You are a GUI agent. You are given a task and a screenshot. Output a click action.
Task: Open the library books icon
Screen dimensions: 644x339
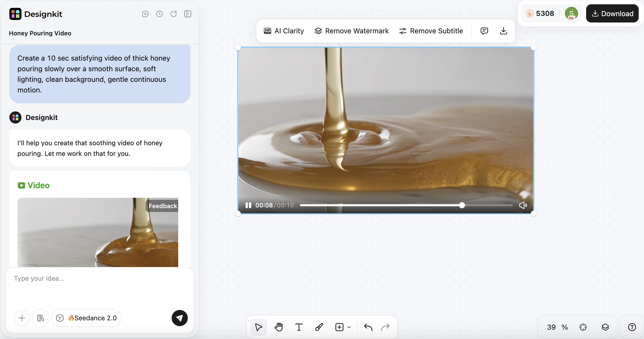point(40,318)
